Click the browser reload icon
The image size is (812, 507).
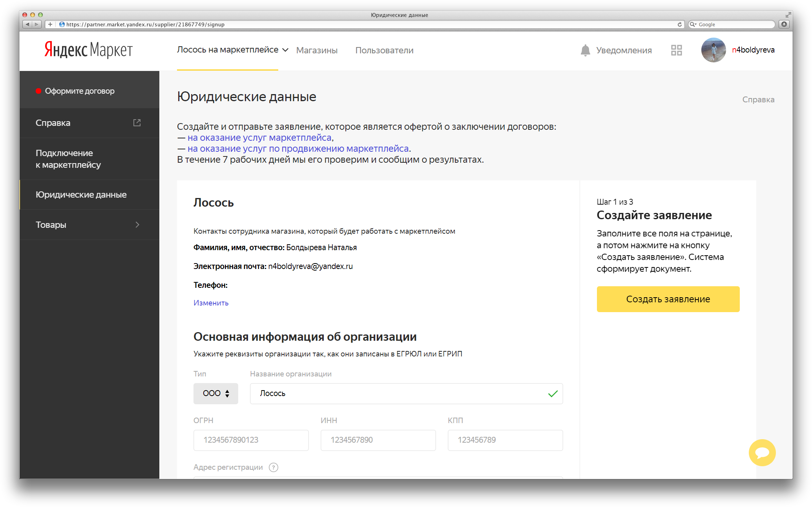[x=679, y=24]
